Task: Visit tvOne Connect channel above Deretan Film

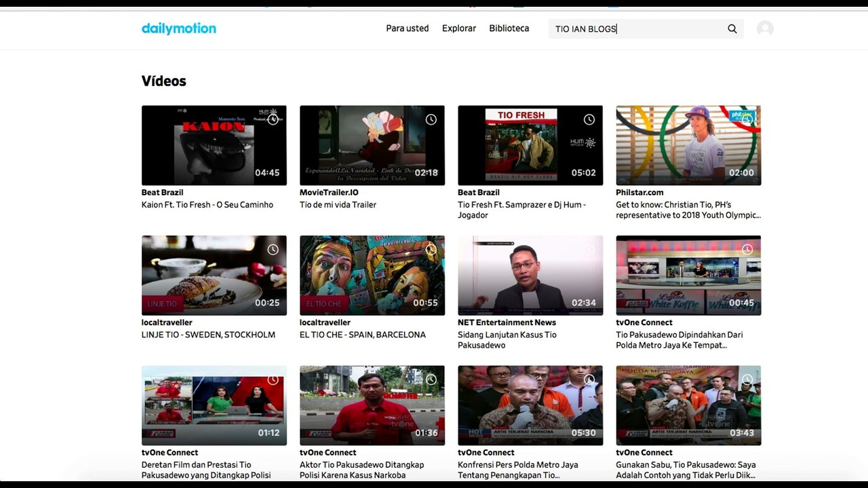Action: 170,453
